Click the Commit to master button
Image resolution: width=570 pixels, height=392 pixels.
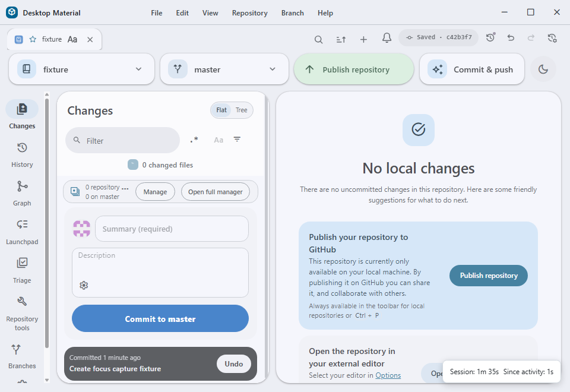[x=160, y=318]
